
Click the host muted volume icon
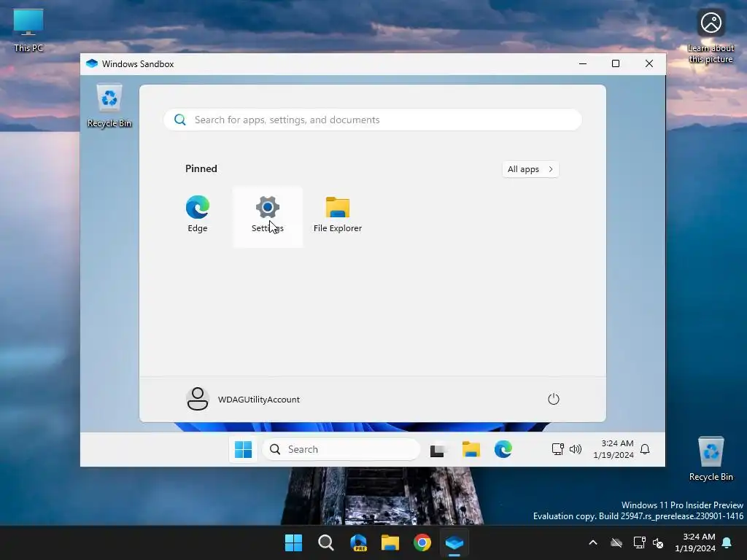658,542
